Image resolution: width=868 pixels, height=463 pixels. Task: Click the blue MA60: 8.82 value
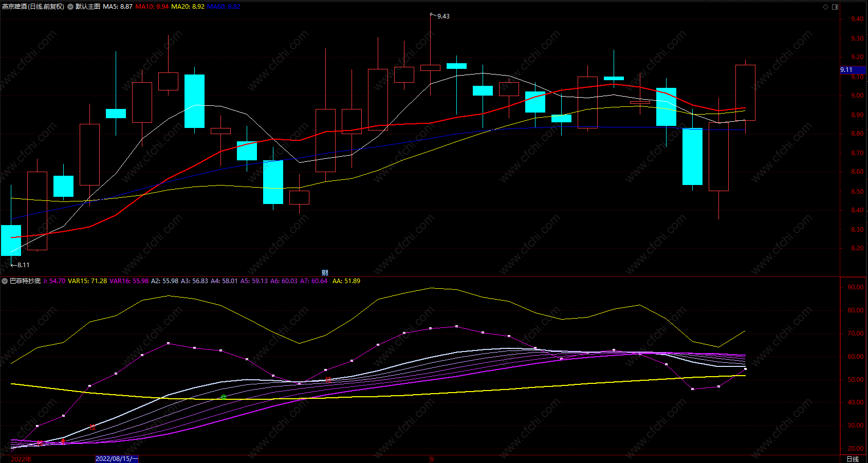point(224,7)
